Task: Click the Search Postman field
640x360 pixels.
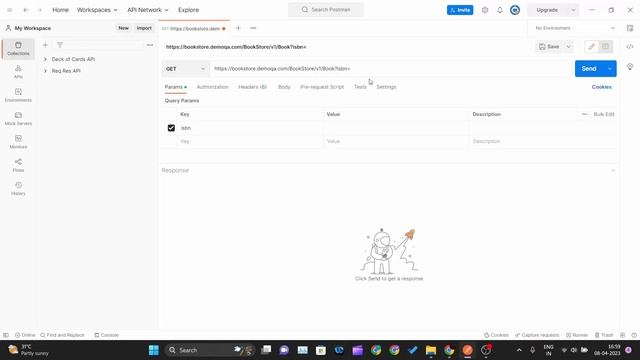Action: (x=326, y=10)
